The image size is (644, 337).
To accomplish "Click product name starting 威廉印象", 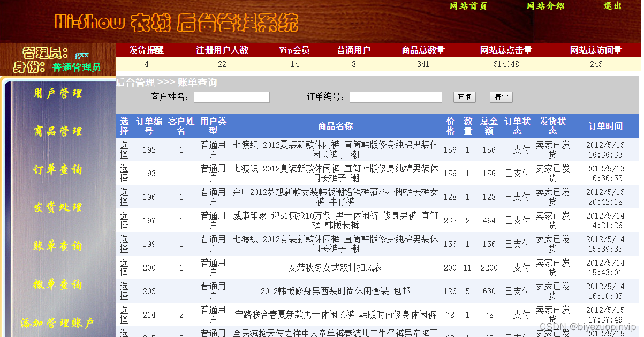I will click(336, 220).
